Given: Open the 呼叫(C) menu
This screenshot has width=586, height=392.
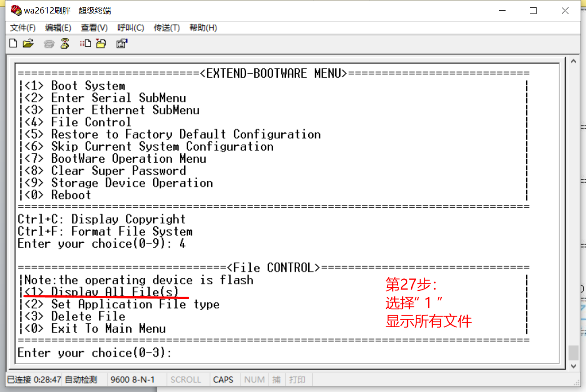Looking at the screenshot, I should tap(131, 28).
